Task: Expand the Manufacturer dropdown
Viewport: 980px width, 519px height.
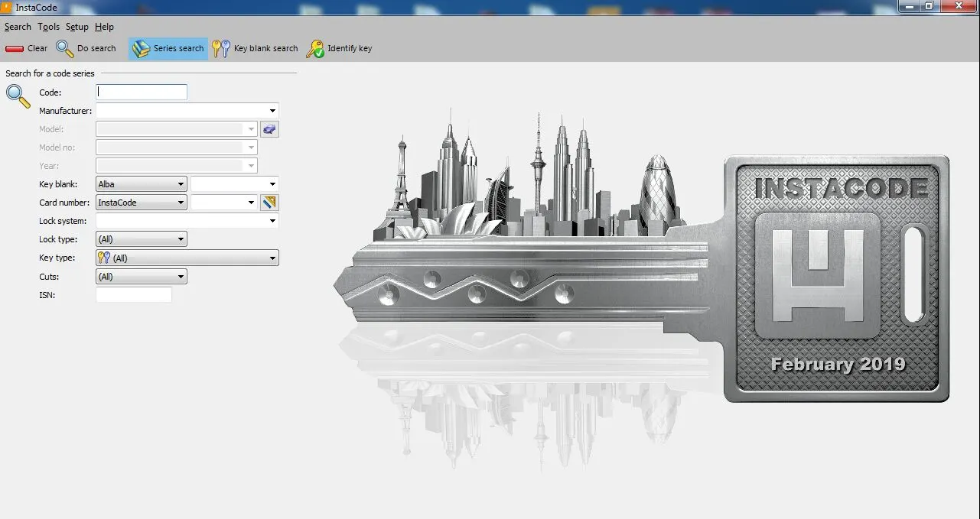Action: coord(273,111)
